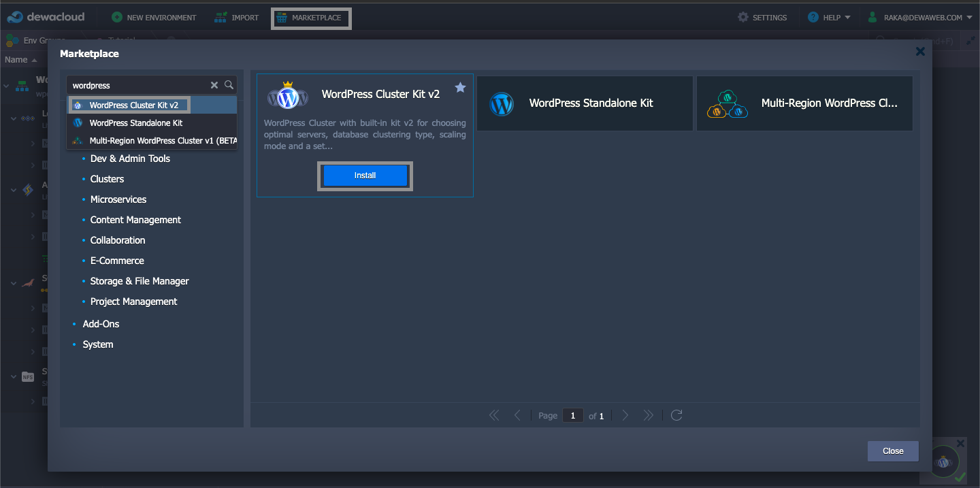Screen dimensions: 980x488
Task: Click the Close button in the Marketplace dialog
Action: point(893,451)
